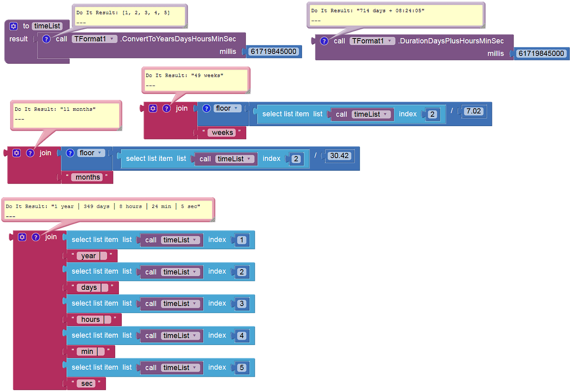Click the comment icon on the months join block

(x=30, y=153)
